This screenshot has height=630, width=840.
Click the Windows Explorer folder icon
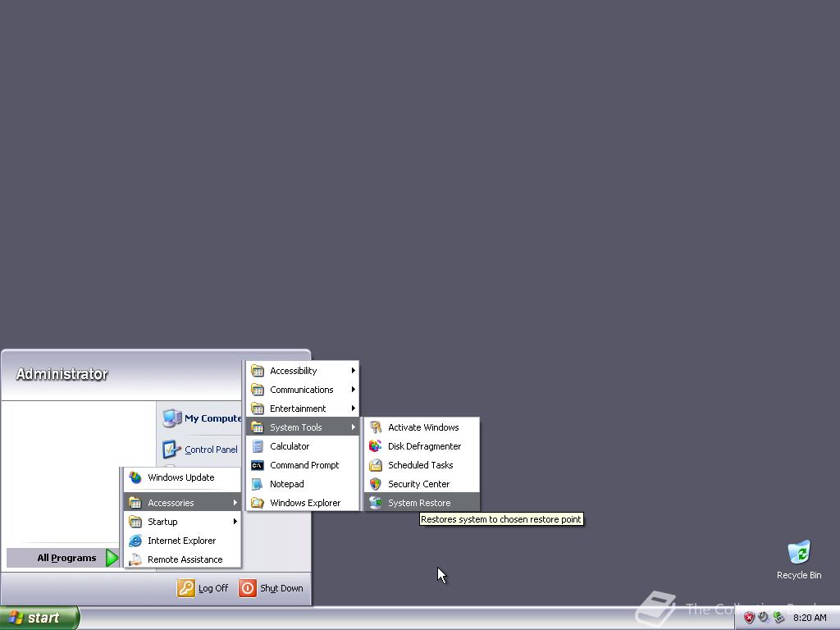point(258,503)
